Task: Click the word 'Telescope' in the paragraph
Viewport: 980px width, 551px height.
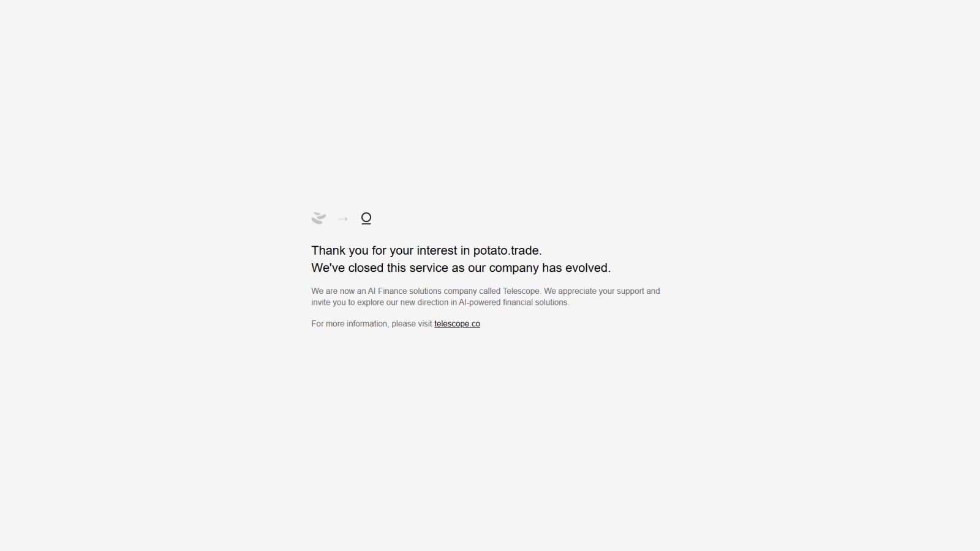Action: (521, 291)
